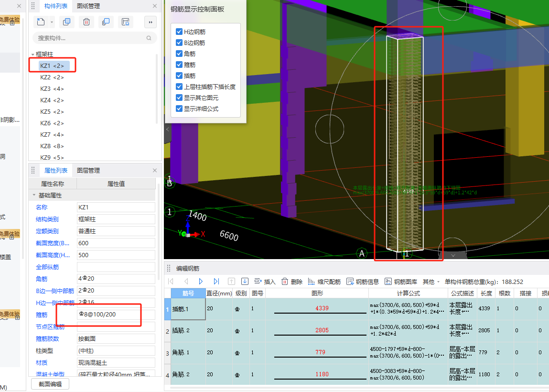The width and height of the screenshot is (549, 392).
Task: Click the 删除 rebar row button
Action: tap(292, 282)
